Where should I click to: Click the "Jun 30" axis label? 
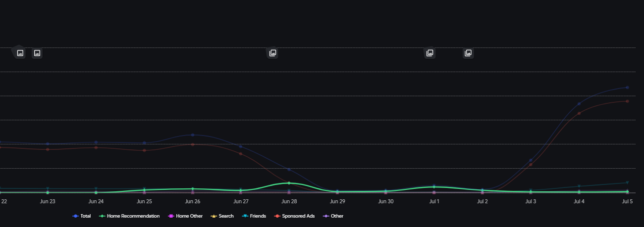click(x=385, y=202)
